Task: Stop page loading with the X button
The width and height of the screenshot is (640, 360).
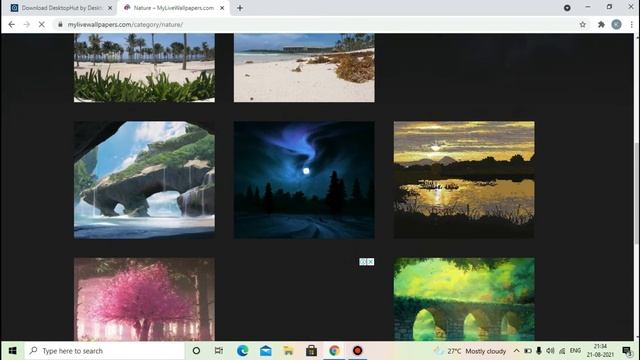Action: coord(42,24)
